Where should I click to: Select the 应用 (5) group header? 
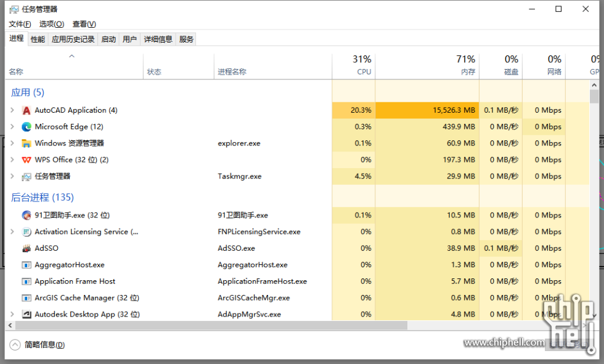pyautogui.click(x=27, y=92)
